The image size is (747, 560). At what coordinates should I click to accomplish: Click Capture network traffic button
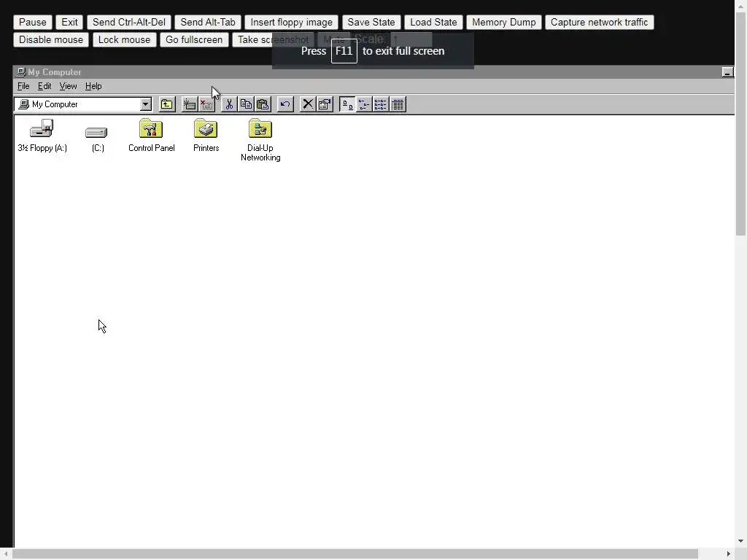pyautogui.click(x=600, y=23)
